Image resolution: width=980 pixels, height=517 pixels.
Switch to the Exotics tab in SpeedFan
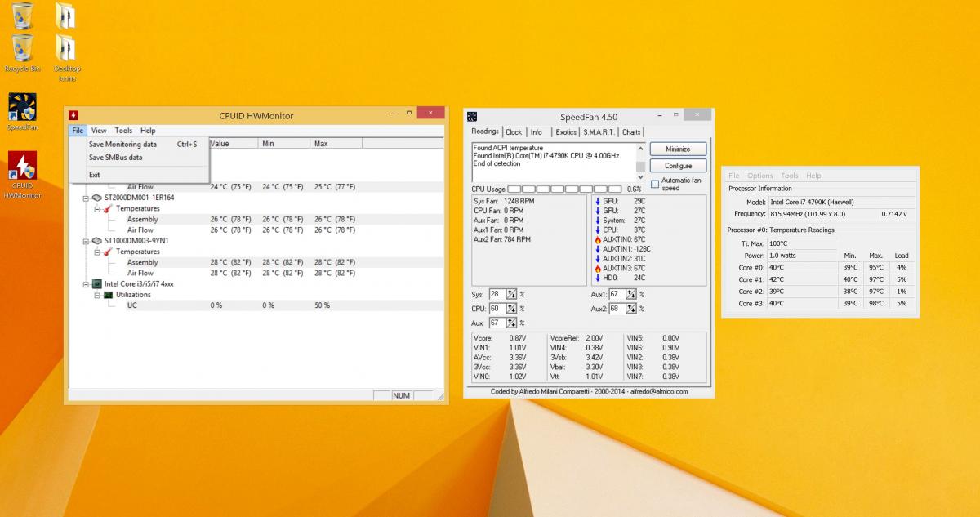click(566, 132)
